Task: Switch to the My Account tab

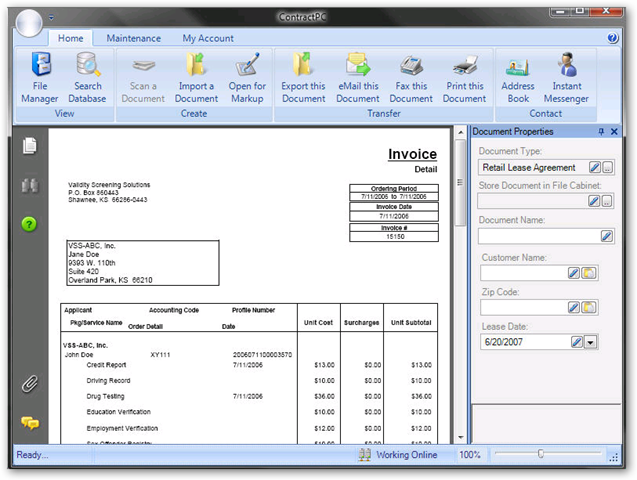Action: (x=208, y=38)
